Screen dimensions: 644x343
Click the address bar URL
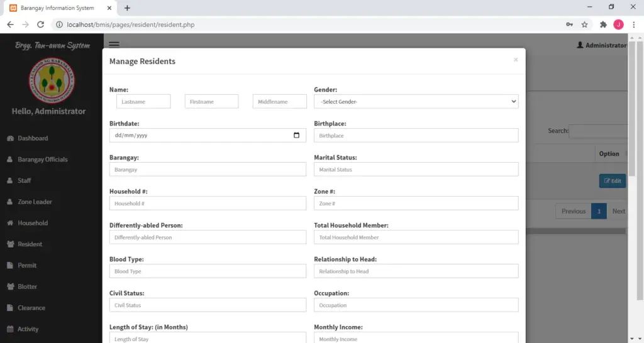(x=131, y=24)
